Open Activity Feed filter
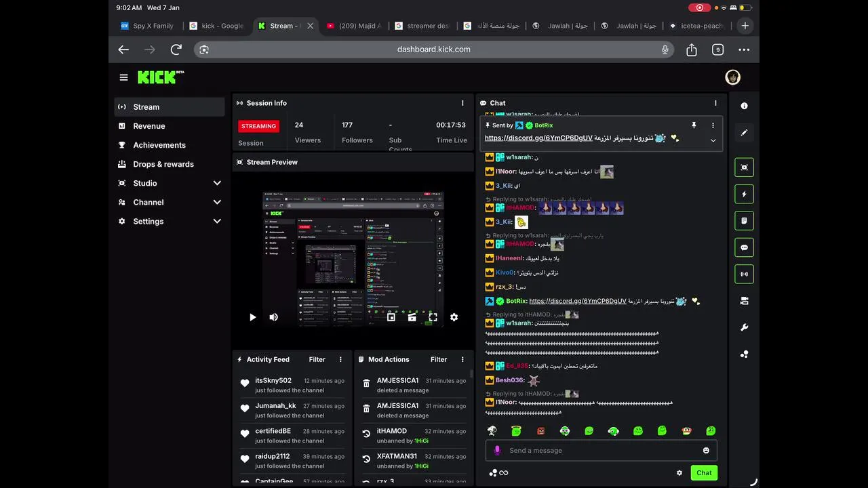The image size is (868, 488). tap(317, 359)
